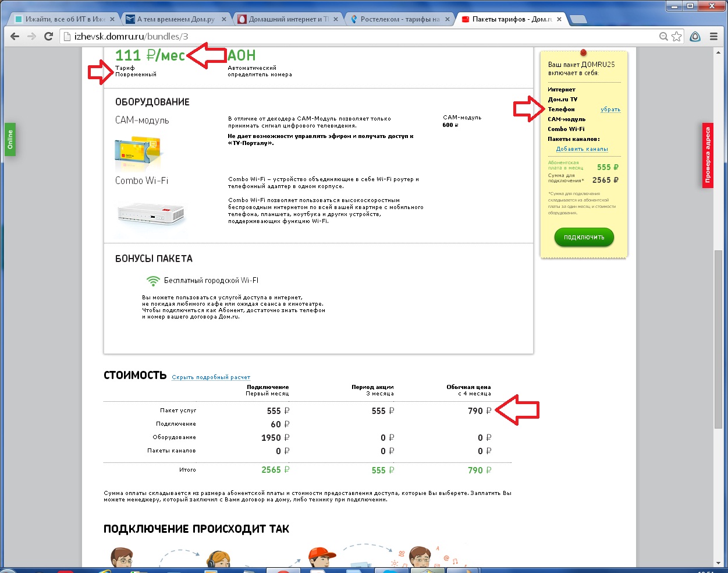The height and width of the screenshot is (573, 728).
Task: Click 'Телефон' in the yellow package note
Action: (x=561, y=109)
